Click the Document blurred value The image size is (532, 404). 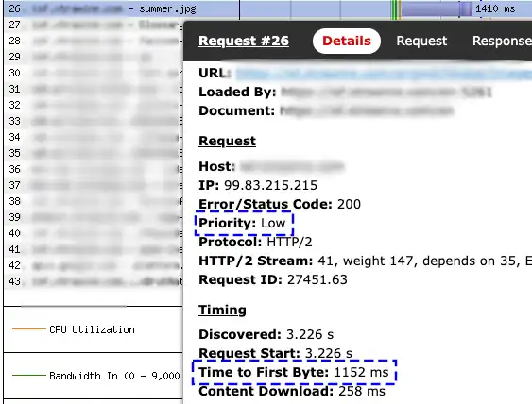pyautogui.click(x=367, y=111)
